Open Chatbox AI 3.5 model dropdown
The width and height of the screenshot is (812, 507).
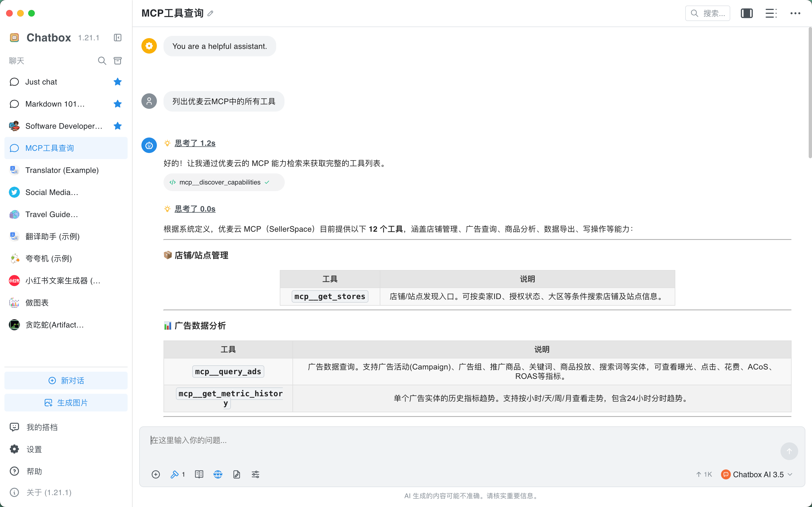757,474
